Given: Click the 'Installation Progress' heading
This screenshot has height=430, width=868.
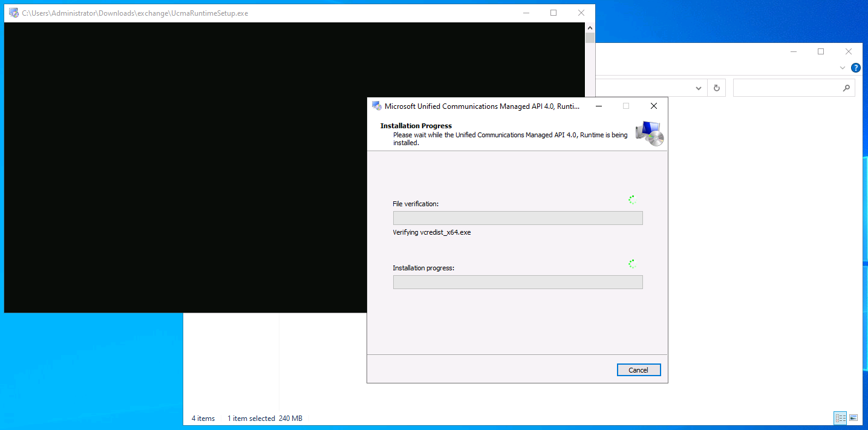Looking at the screenshot, I should (416, 126).
